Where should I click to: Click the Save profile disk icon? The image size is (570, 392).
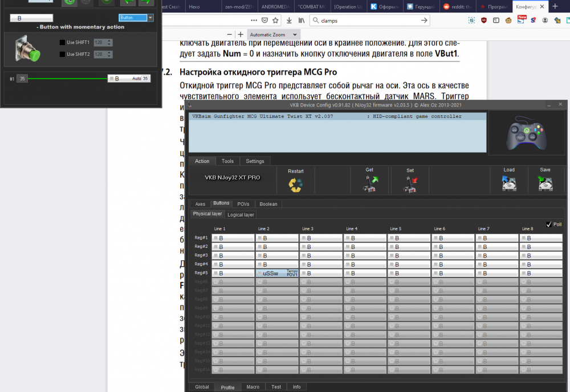tap(545, 183)
